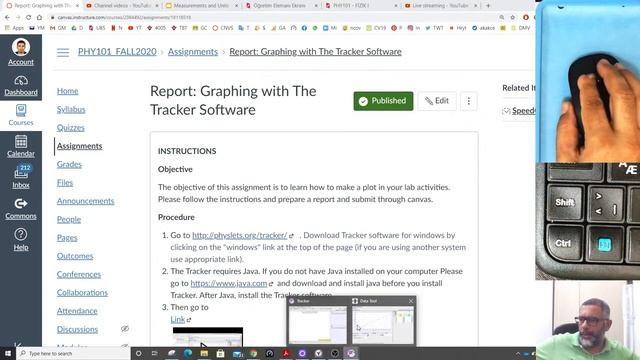Toggle the course navigation hamburger menu
The image size is (640, 360).
click(x=63, y=52)
